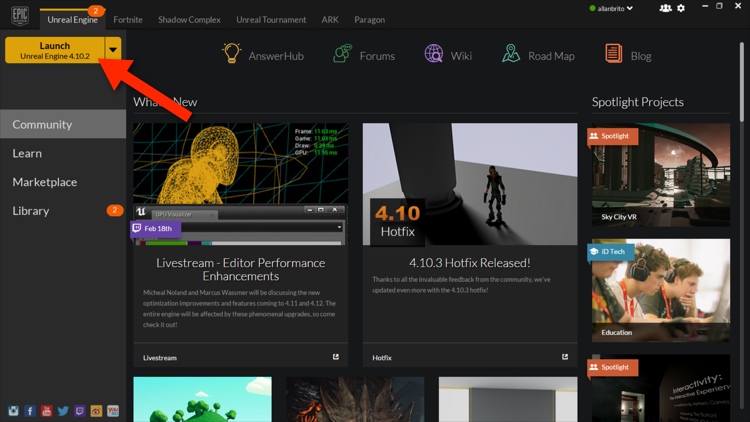Click the Twitch Feb 18th badge
The width and height of the screenshot is (750, 422).
(x=155, y=229)
